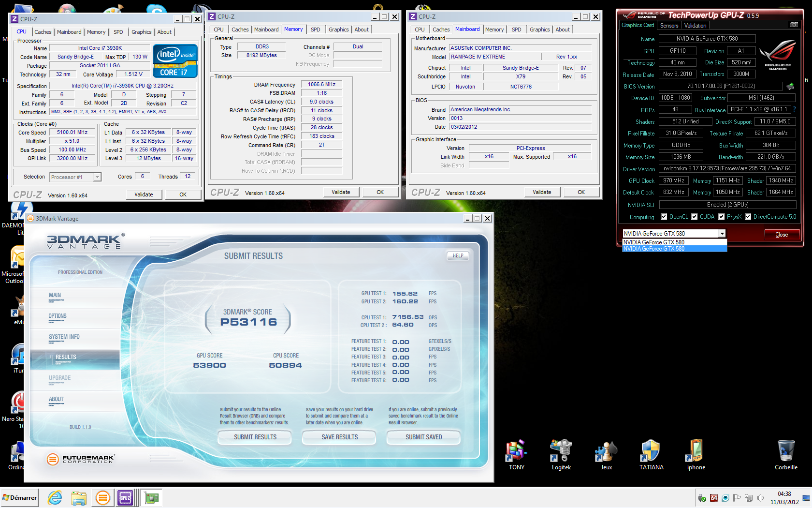Open SYSTEM INFO in 3DMark Vantage sidebar
Image resolution: width=812 pixels, height=508 pixels.
[64, 337]
